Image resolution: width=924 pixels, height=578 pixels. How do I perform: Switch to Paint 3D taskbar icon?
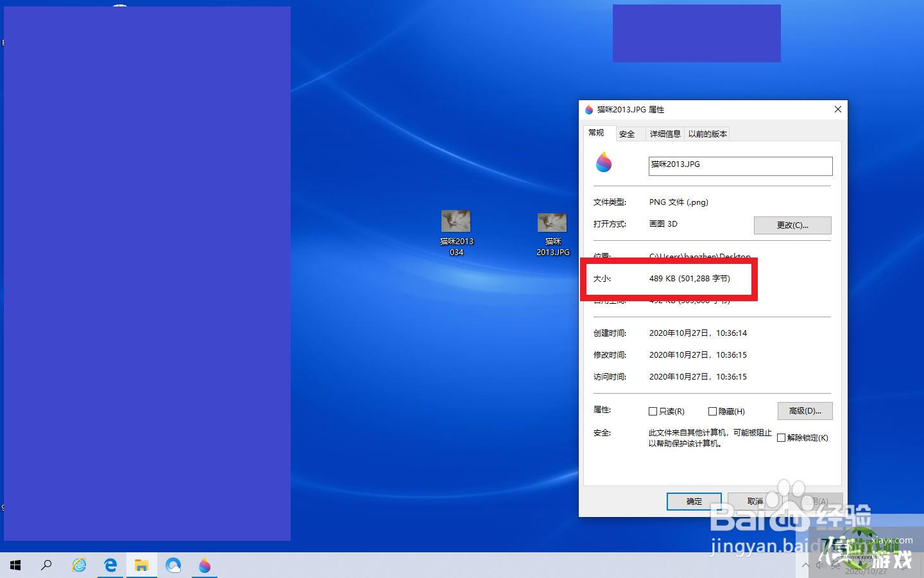pyautogui.click(x=205, y=565)
